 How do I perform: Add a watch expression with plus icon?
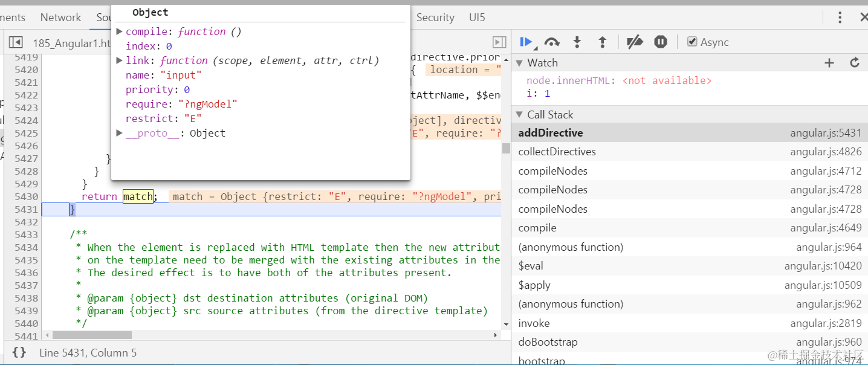829,63
